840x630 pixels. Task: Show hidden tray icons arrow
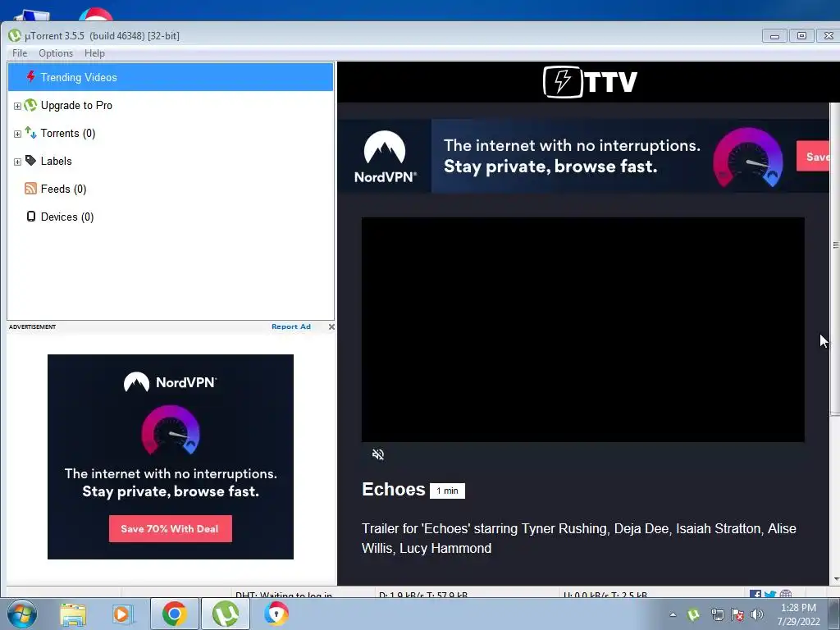tap(673, 614)
